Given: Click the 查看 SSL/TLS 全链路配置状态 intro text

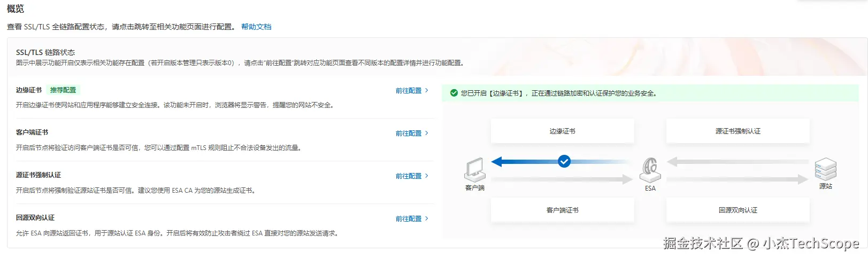Looking at the screenshot, I should (121, 27).
